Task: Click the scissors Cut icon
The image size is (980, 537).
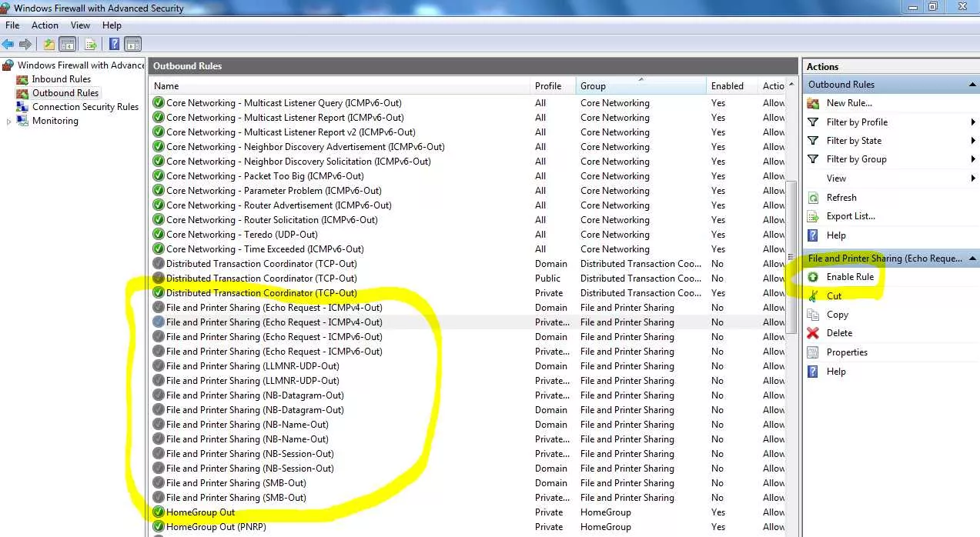Action: tap(812, 295)
